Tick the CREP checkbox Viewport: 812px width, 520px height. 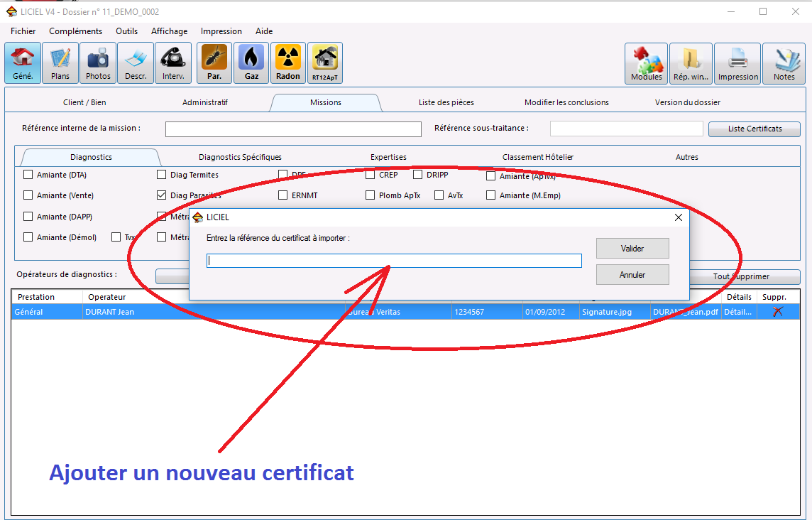pos(371,175)
